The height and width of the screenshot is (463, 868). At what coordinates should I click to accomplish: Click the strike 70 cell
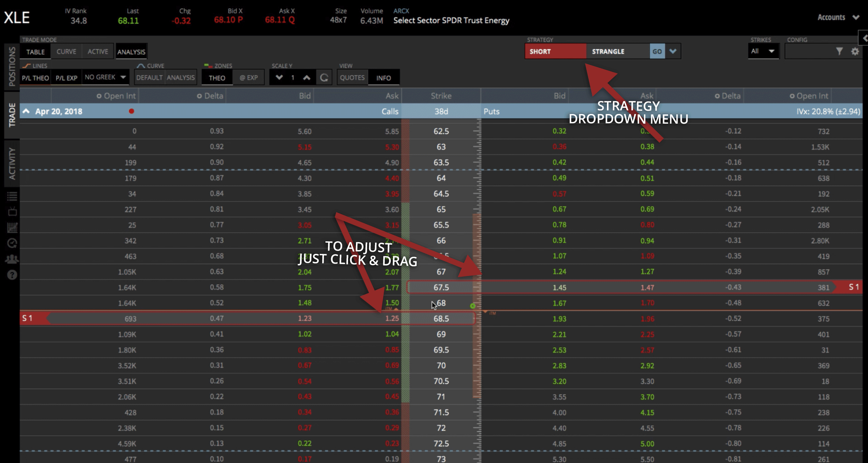pos(441,365)
